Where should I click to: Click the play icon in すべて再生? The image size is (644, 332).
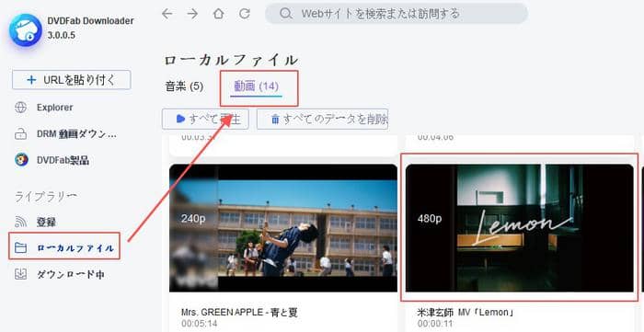[x=180, y=119]
